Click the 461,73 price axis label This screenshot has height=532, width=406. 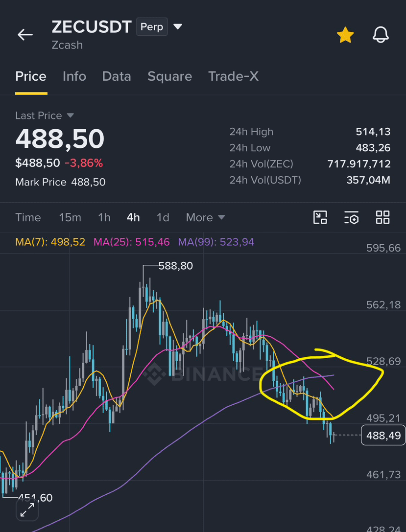tap(383, 474)
